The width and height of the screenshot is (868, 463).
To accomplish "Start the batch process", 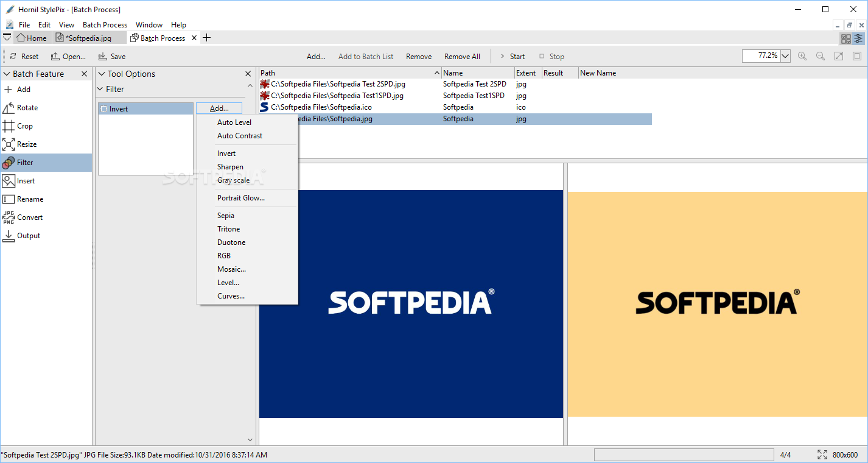I will coord(512,57).
